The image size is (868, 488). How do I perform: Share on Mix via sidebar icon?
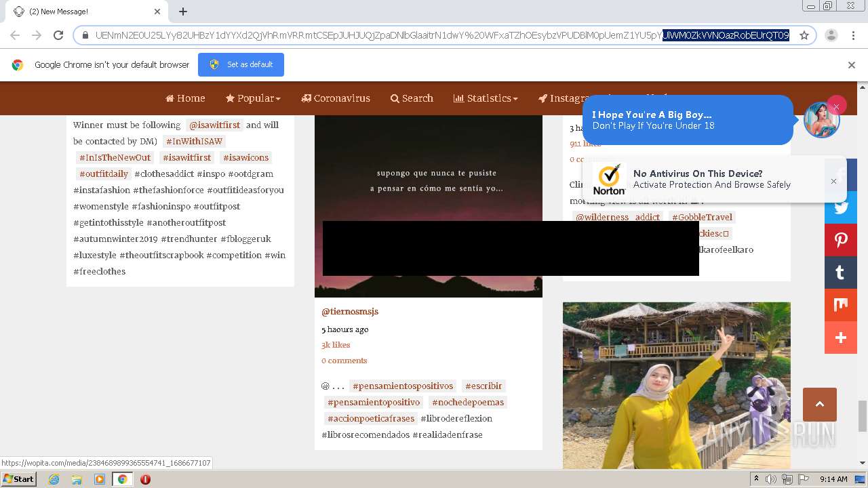pyautogui.click(x=841, y=305)
